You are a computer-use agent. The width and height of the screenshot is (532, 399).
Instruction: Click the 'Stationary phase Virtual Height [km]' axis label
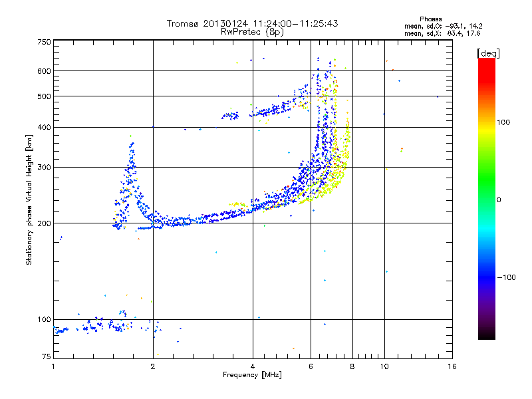pos(29,199)
